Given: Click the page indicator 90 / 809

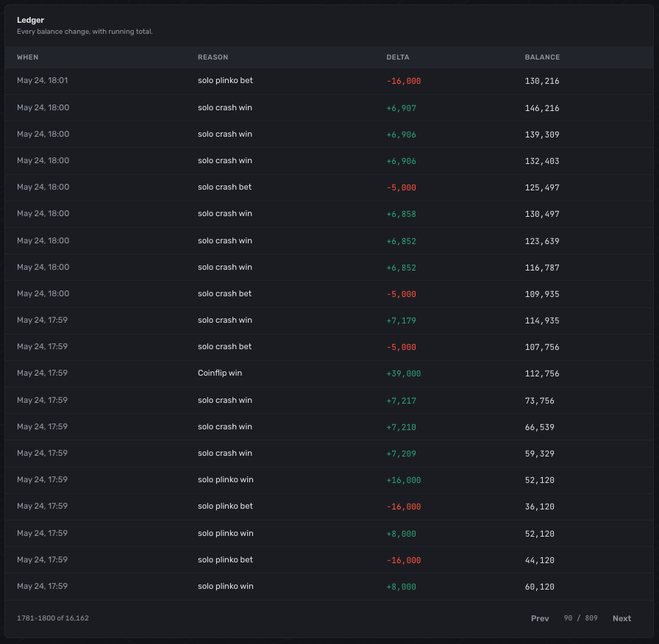Looking at the screenshot, I should click(580, 618).
